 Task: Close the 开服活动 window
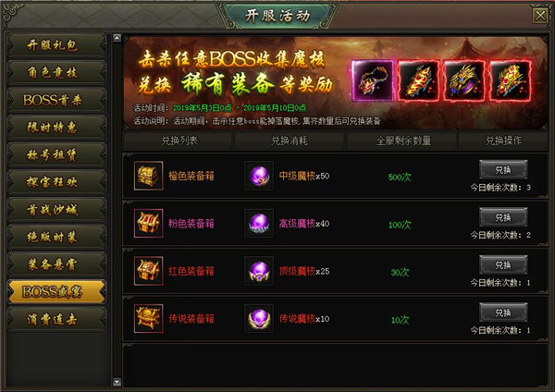540,16
